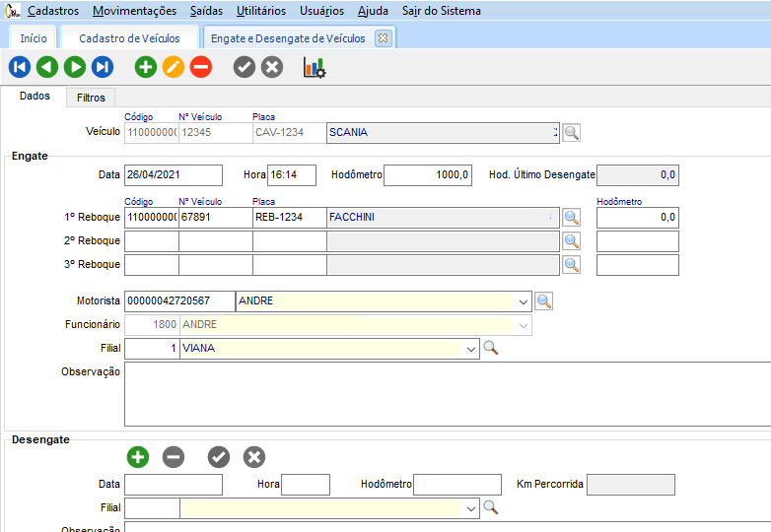Search trailer using 1º Reboque magnifier
Image resolution: width=771 pixels, height=532 pixels.
pyautogui.click(x=571, y=218)
